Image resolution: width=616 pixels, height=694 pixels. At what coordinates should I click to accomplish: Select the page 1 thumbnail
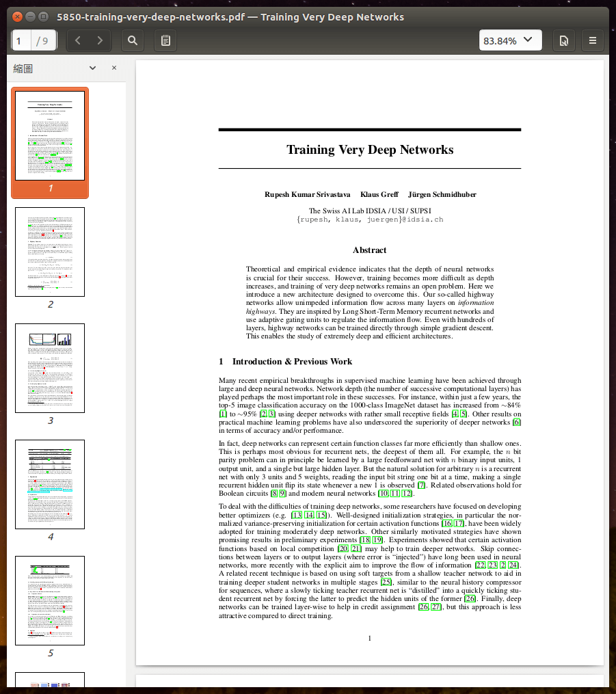tap(50, 135)
